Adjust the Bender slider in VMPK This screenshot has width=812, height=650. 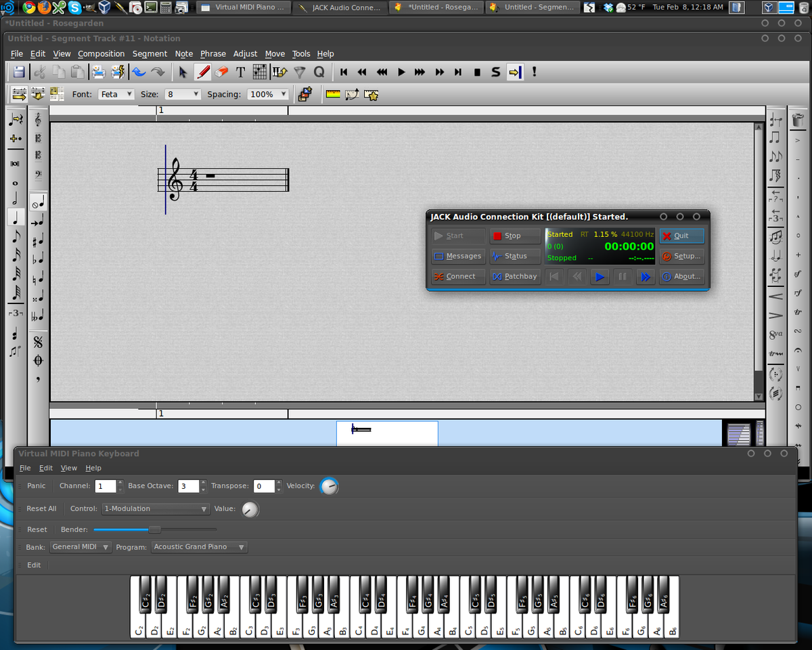click(x=156, y=529)
